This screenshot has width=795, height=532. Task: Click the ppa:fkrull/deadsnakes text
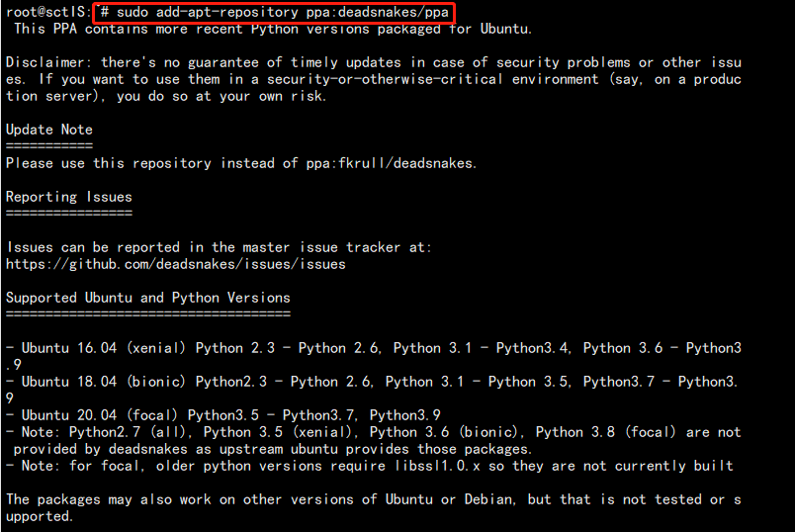point(393,163)
